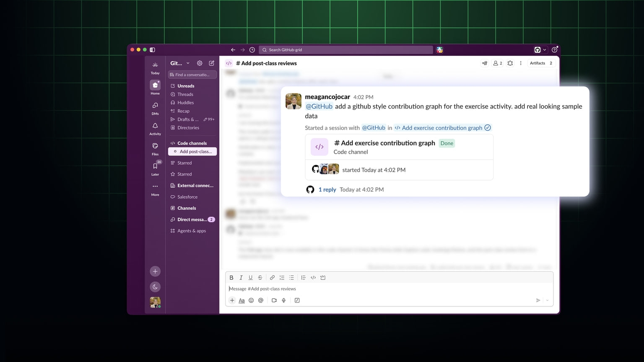
Task: Insert inline code with the code icon
Action: [x=313, y=277]
